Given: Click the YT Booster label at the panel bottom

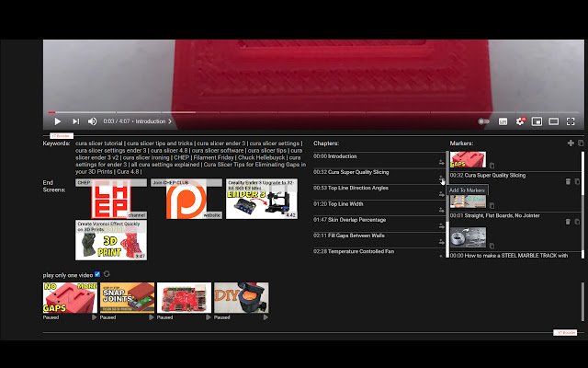Looking at the screenshot, I should click(x=565, y=333).
